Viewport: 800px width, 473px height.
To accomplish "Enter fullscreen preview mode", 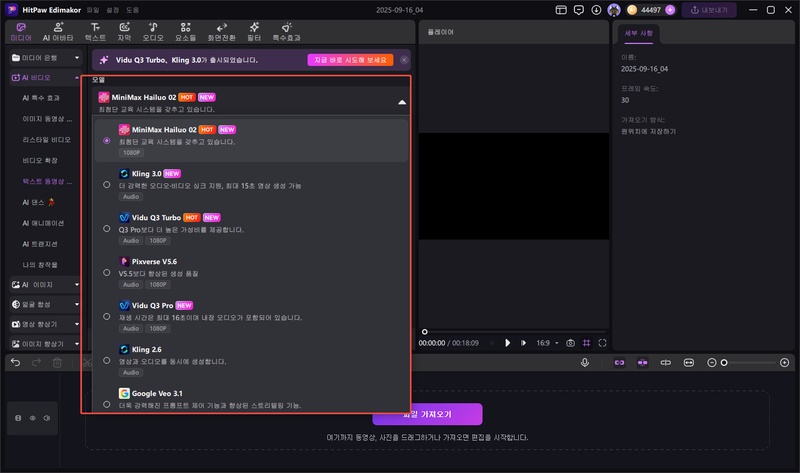I will (603, 343).
